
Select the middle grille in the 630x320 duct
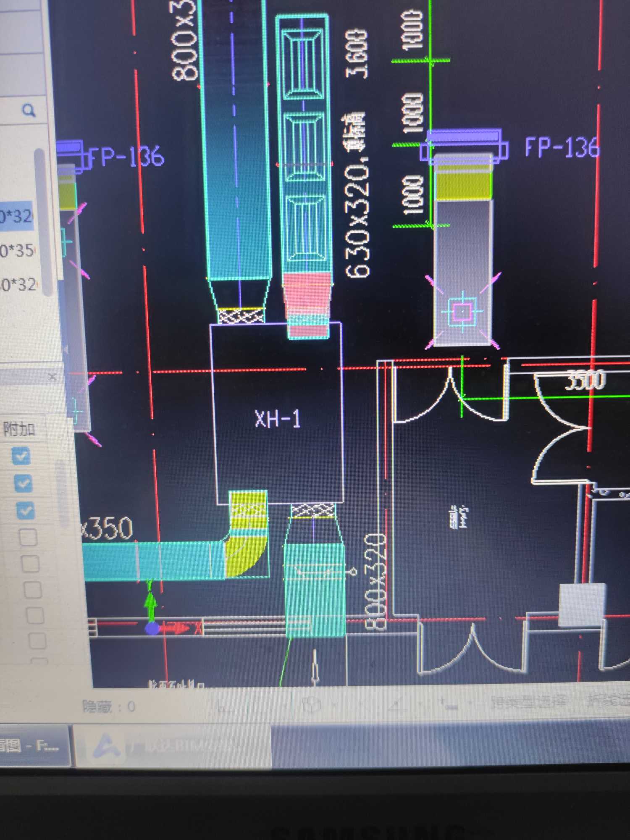point(304,147)
